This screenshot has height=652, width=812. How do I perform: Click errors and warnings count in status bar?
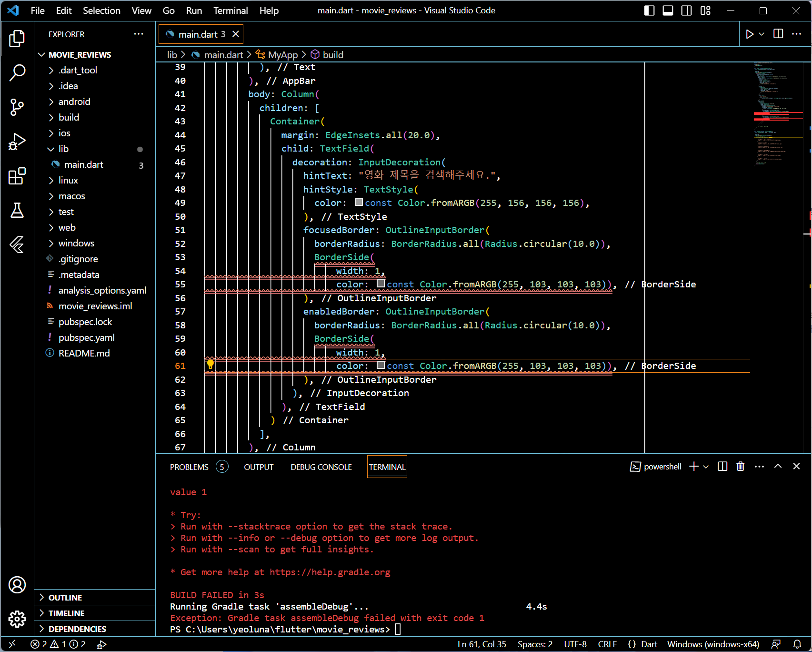[x=58, y=644]
